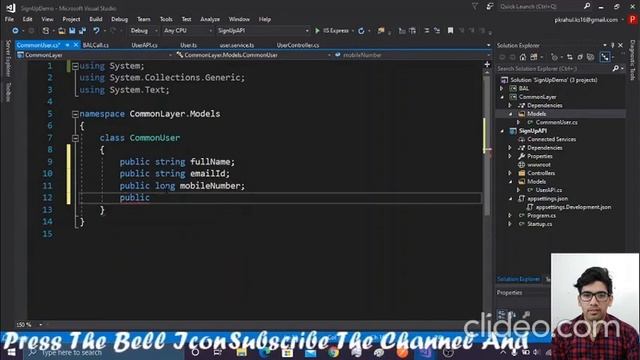Click the browser refresh icon next to IIS Express
Viewport: 640px width, 360px height.
coord(361,31)
